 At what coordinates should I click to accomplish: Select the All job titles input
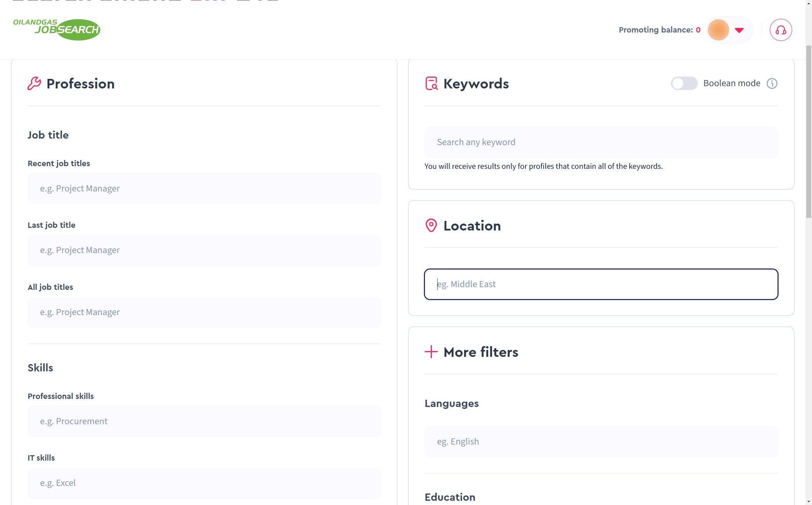tap(204, 312)
